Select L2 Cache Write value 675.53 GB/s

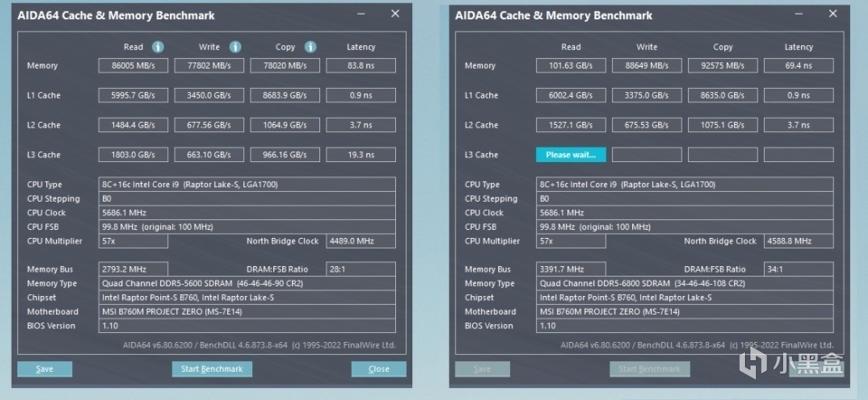[646, 125]
